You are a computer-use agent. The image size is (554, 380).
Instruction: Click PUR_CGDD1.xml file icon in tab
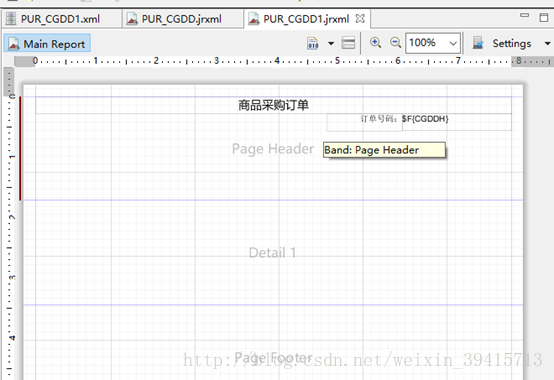point(11,18)
